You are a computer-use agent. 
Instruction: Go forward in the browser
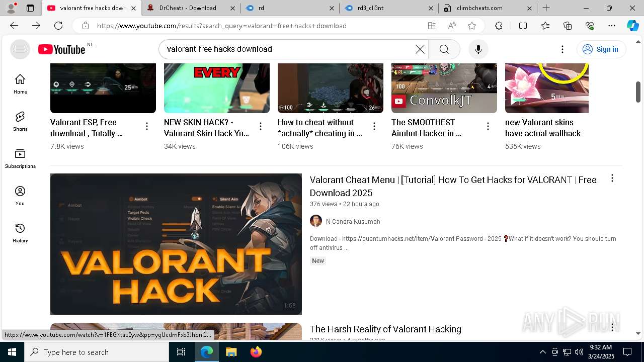point(36,26)
